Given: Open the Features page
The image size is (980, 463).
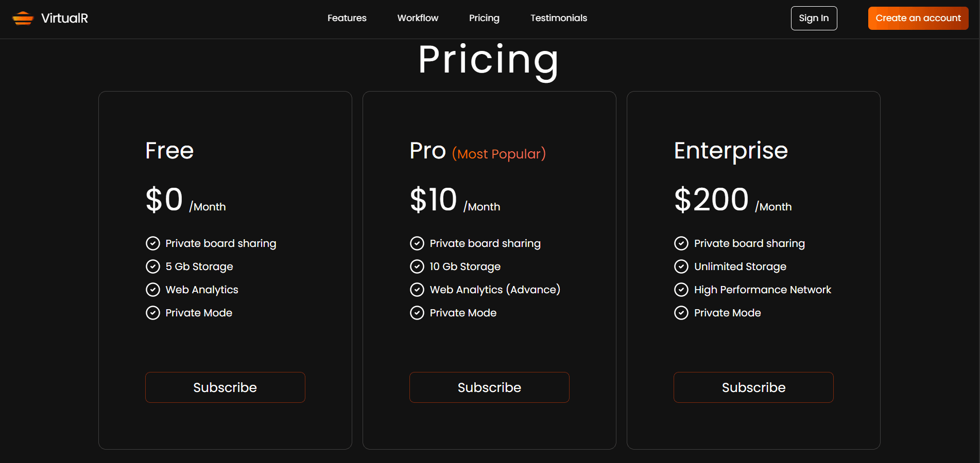Looking at the screenshot, I should point(347,18).
